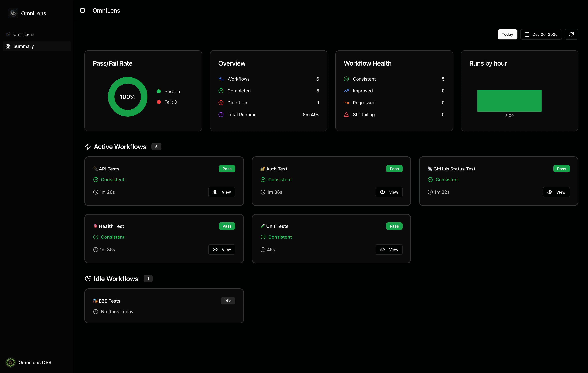
Task: Click the moon icon beside Idle Workflows
Action: pyautogui.click(x=88, y=278)
